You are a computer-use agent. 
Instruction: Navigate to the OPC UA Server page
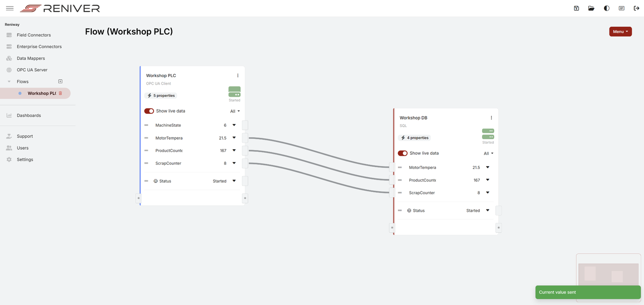click(32, 69)
